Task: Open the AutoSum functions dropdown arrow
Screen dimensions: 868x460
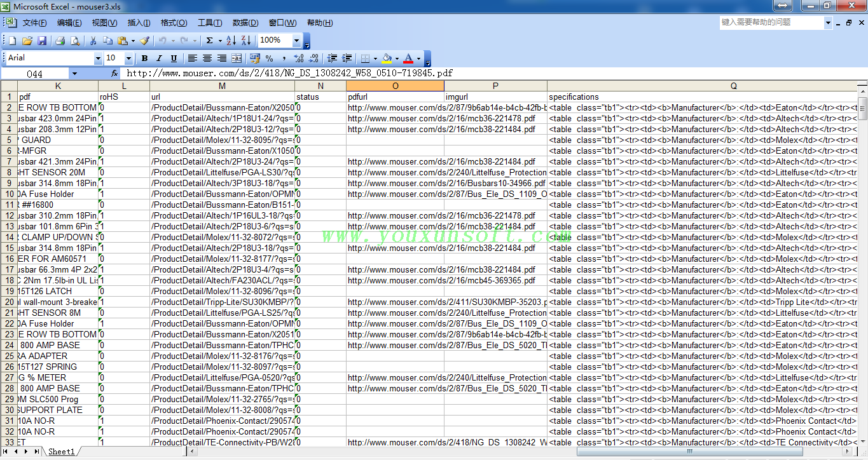Action: [219, 41]
